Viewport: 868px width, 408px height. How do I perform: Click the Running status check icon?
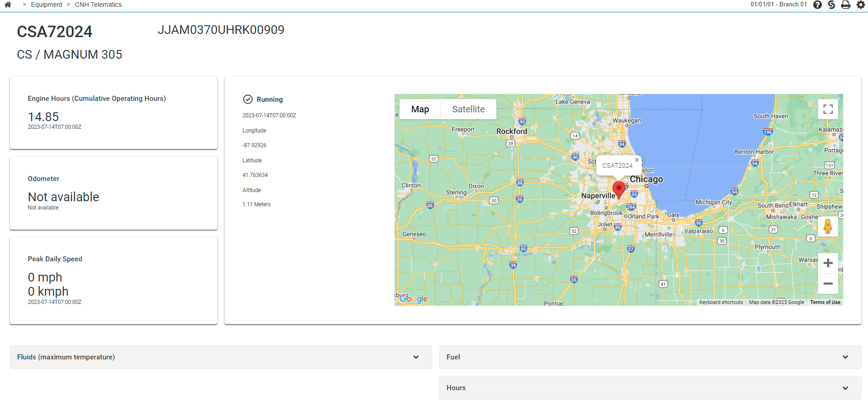tap(248, 99)
